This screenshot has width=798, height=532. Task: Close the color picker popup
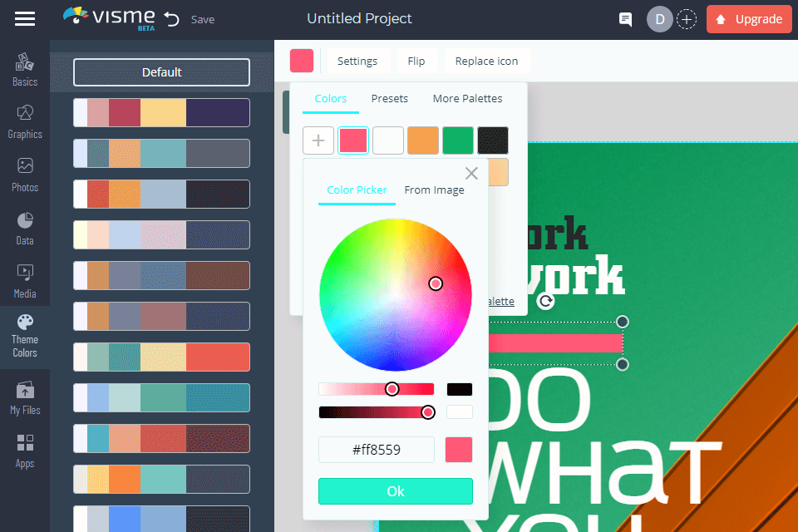(x=471, y=174)
